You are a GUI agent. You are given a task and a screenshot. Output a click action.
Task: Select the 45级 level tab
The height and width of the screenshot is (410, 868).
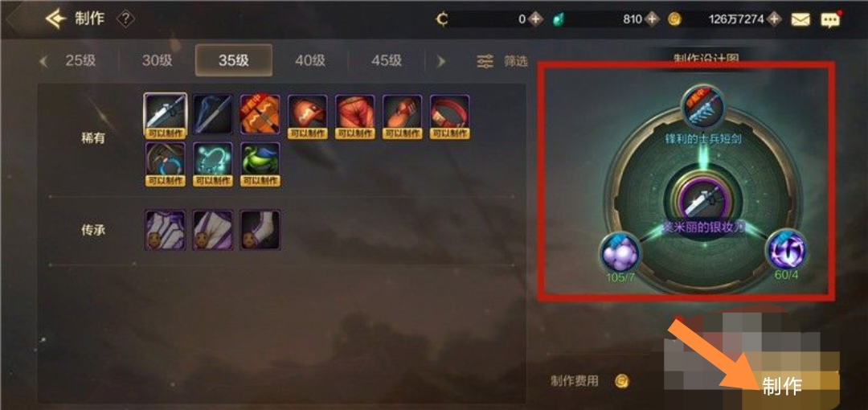click(x=387, y=60)
